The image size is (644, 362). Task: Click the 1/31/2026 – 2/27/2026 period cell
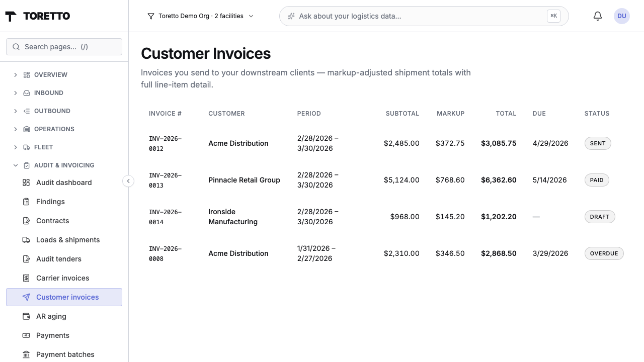316,253
